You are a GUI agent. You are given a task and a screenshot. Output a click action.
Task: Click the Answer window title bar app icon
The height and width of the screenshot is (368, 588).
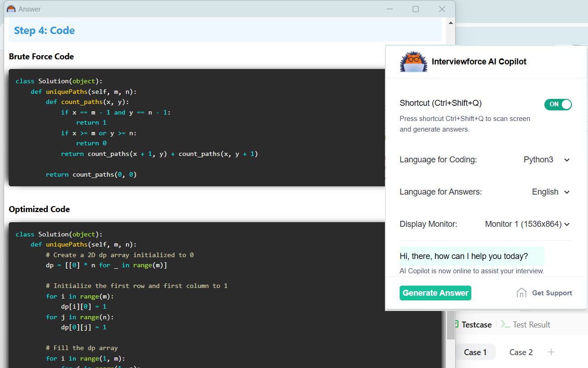(11, 9)
